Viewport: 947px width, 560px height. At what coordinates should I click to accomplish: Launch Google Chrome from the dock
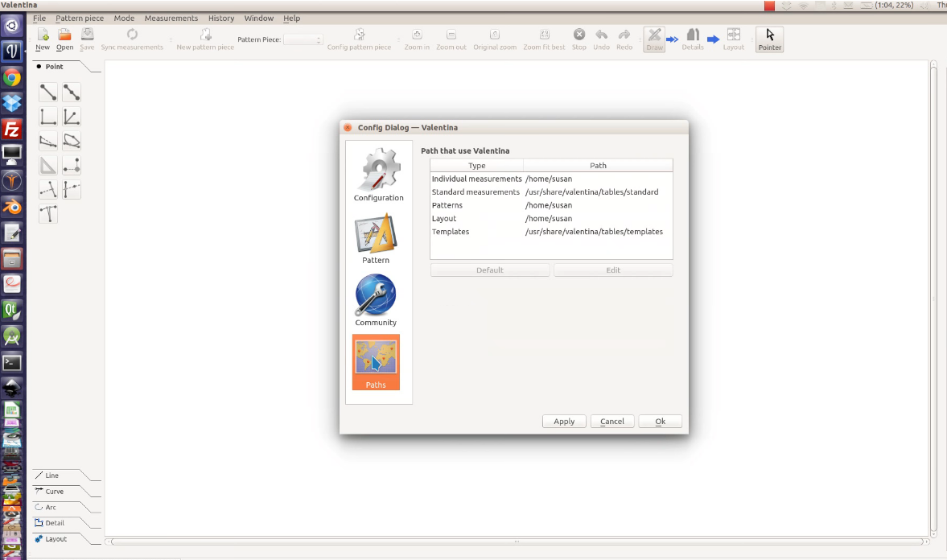[12, 77]
